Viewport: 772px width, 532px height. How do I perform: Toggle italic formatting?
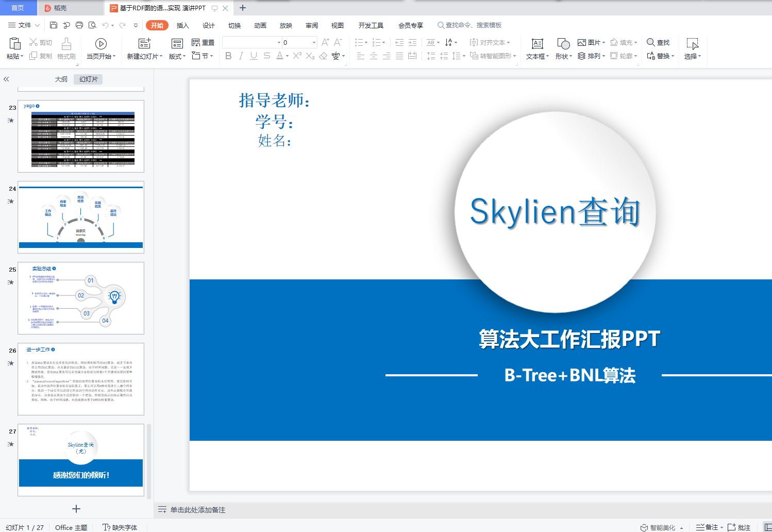pos(241,56)
